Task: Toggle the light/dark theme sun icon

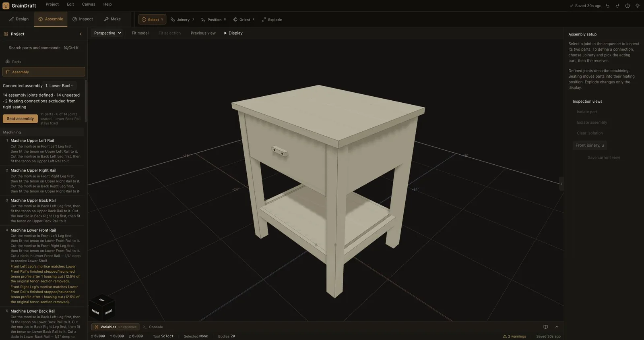Action: click(x=638, y=6)
